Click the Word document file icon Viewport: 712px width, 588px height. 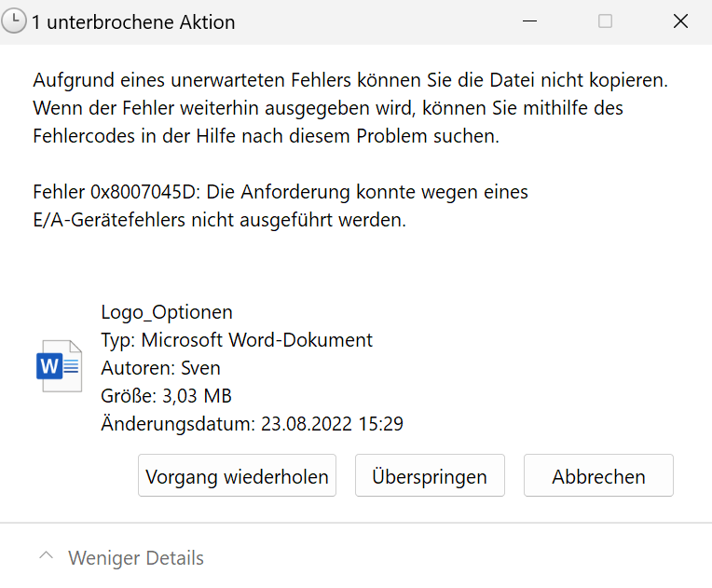[59, 366]
